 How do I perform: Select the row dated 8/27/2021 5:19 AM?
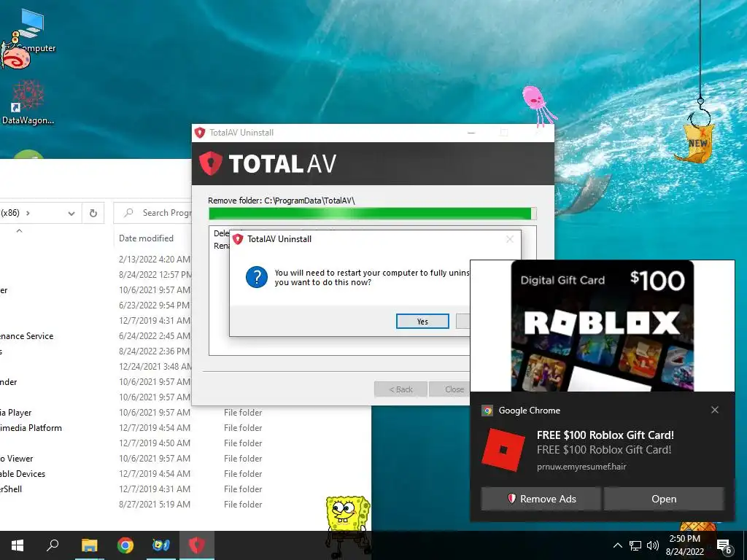tap(186, 504)
